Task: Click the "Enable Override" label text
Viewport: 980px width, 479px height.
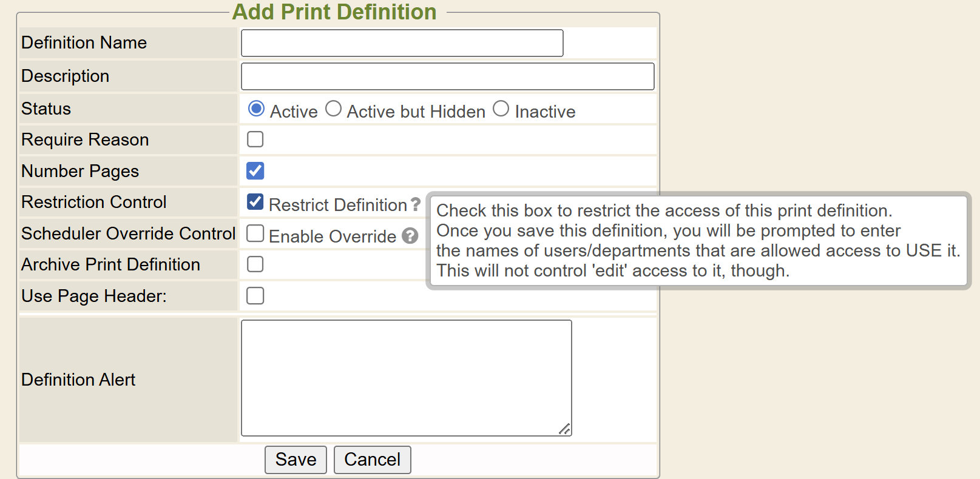Action: pos(332,236)
